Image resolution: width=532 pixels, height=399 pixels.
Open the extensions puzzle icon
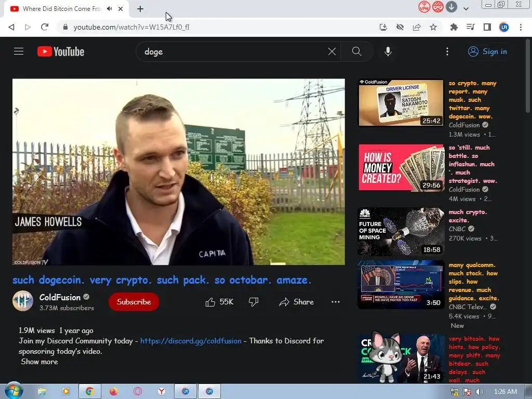454,27
